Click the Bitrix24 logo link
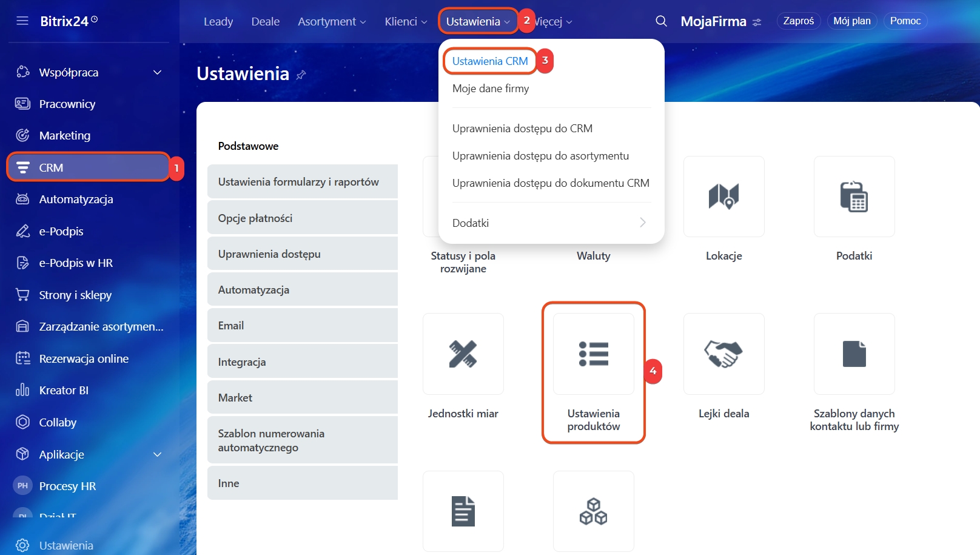Image resolution: width=980 pixels, height=555 pixels. pos(69,21)
